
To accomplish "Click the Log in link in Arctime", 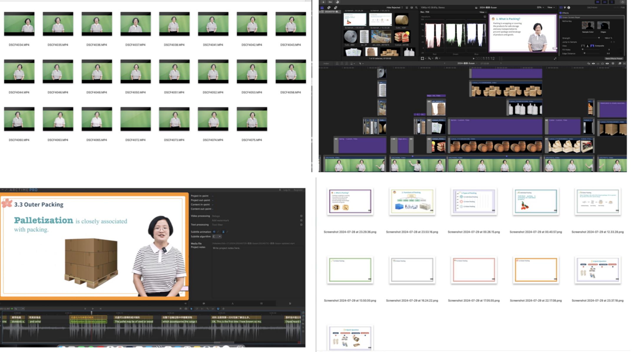I will (287, 190).
